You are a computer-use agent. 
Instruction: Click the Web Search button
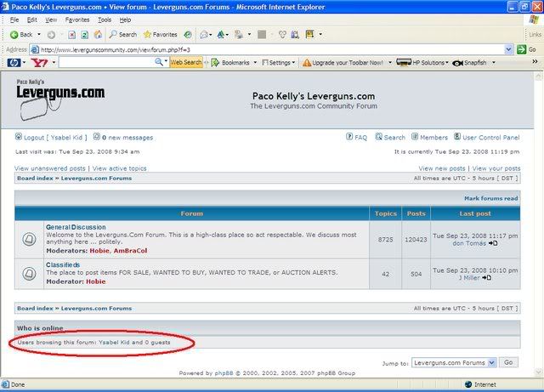tap(186, 62)
